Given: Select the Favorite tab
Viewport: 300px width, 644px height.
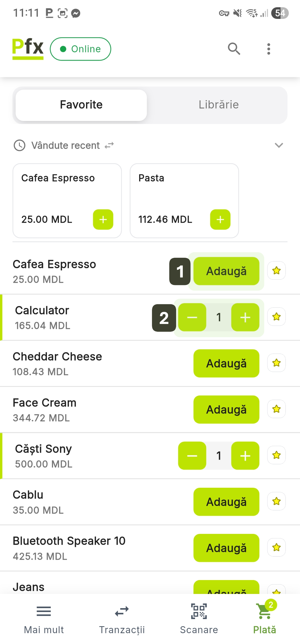Looking at the screenshot, I should tap(81, 105).
